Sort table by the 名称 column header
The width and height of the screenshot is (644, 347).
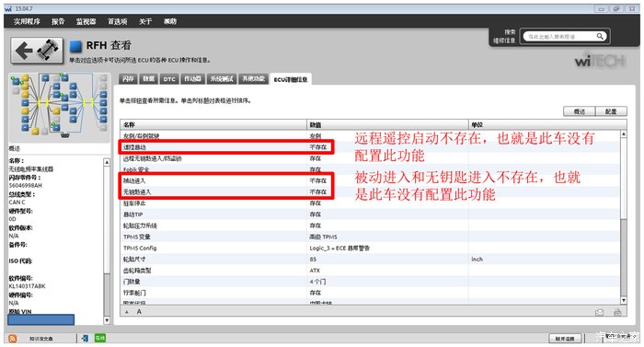[x=213, y=124]
